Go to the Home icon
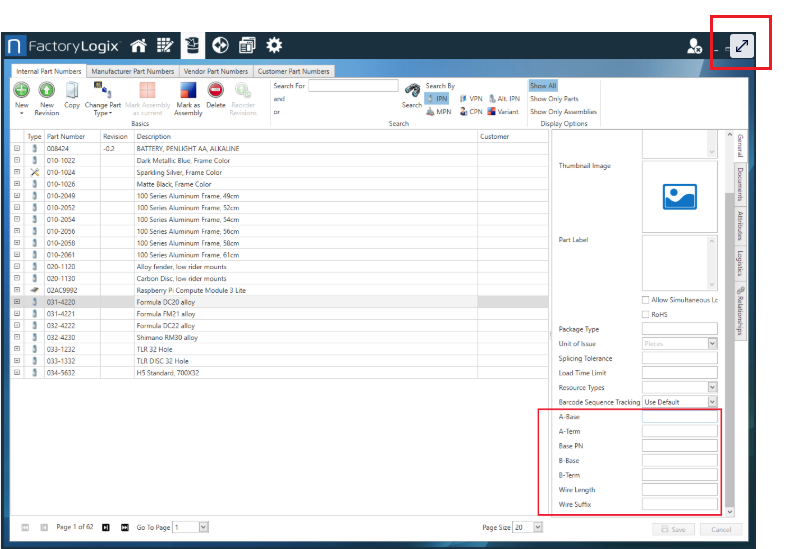The width and height of the screenshot is (794, 549). 138,46
